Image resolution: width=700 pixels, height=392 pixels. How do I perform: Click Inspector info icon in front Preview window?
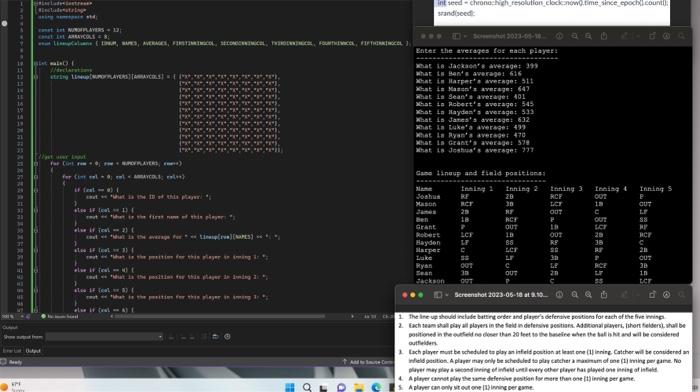559,295
